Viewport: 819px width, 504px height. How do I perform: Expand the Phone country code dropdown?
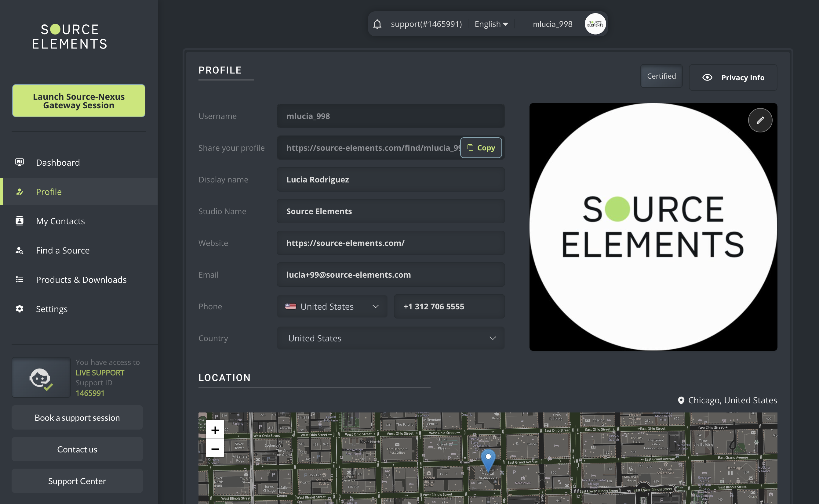pos(332,306)
